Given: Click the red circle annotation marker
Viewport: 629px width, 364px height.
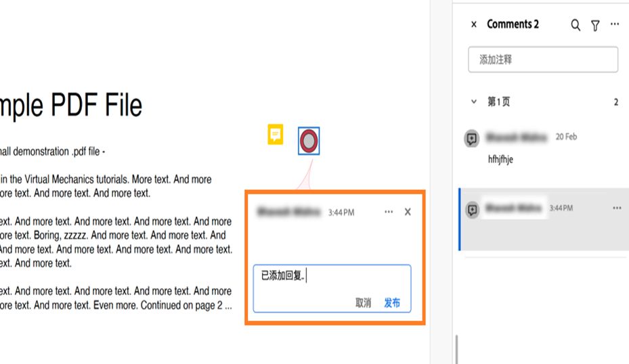Looking at the screenshot, I should pos(309,141).
